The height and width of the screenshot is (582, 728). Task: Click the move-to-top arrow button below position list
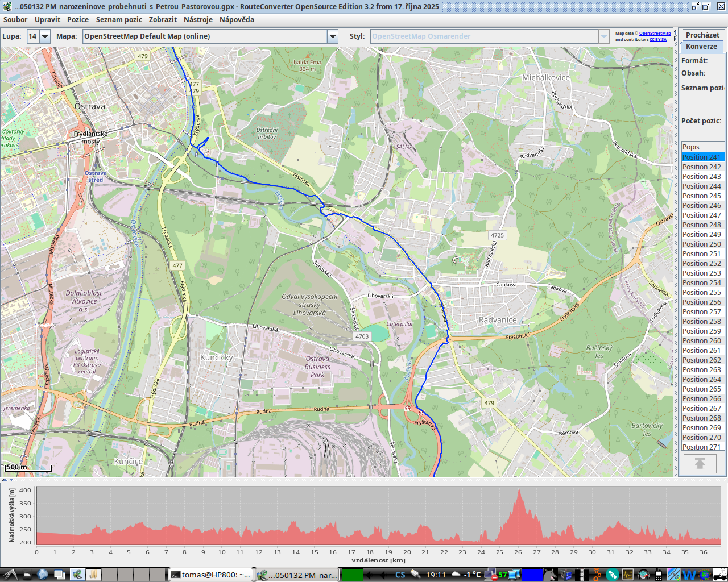pyautogui.click(x=700, y=464)
